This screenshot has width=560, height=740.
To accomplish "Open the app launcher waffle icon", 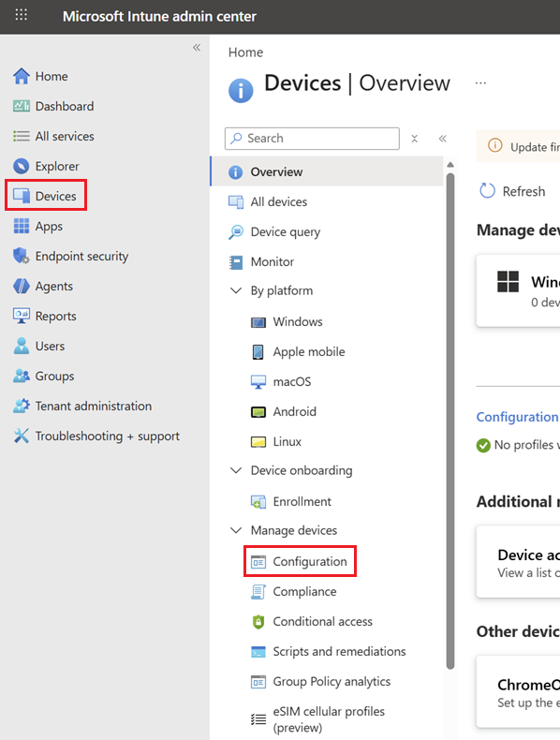I will 22,15.
